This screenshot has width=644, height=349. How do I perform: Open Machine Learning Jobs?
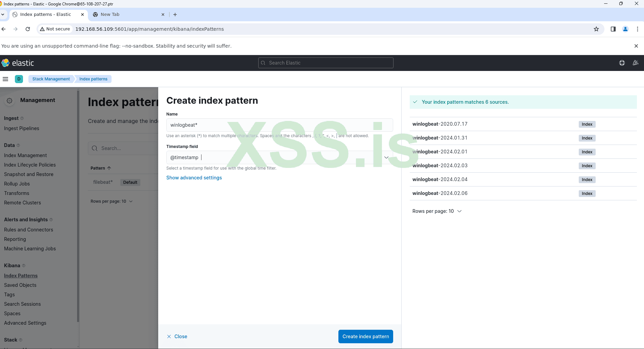point(30,249)
